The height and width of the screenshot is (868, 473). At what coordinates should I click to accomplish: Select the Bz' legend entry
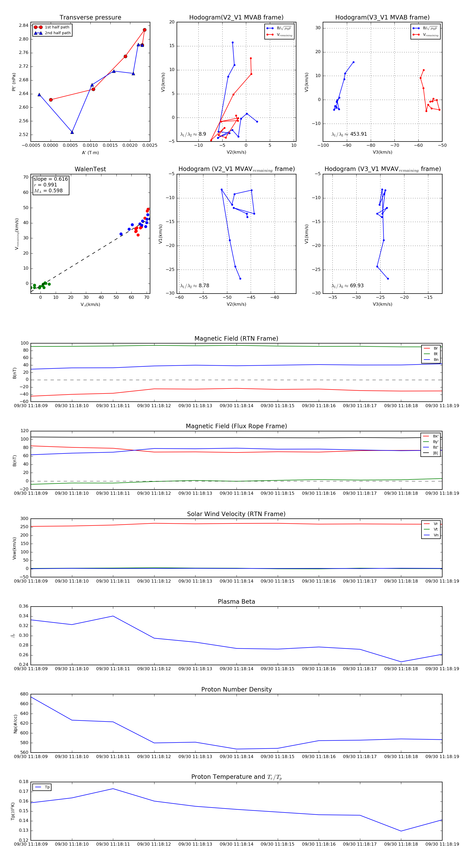point(431,447)
